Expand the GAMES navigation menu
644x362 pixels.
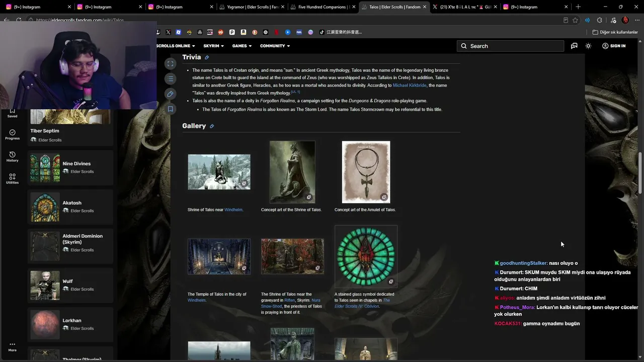point(242,46)
